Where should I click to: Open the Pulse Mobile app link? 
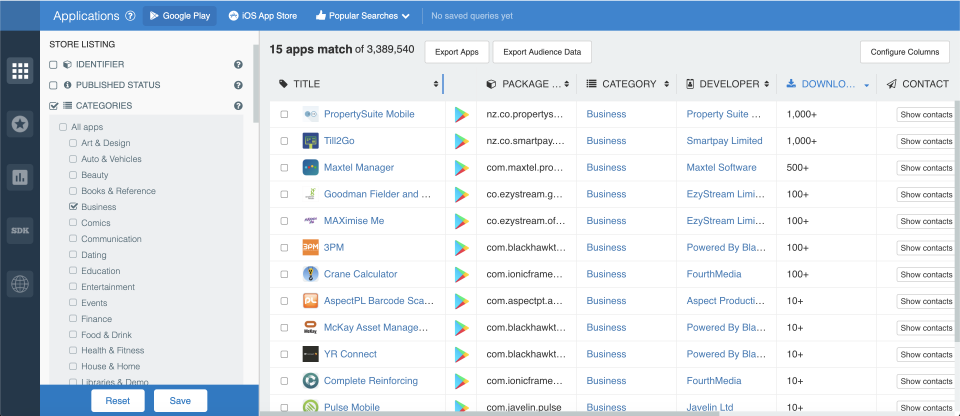(351, 407)
